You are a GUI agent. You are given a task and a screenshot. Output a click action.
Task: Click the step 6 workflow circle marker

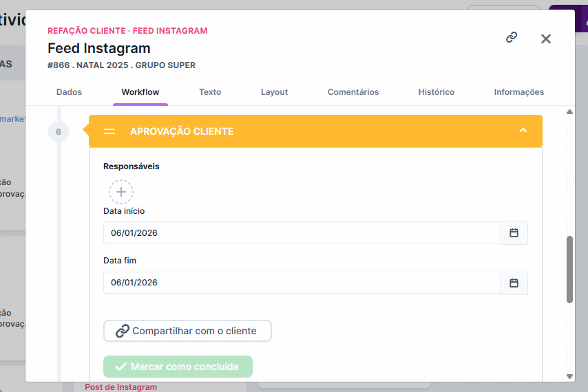[59, 131]
